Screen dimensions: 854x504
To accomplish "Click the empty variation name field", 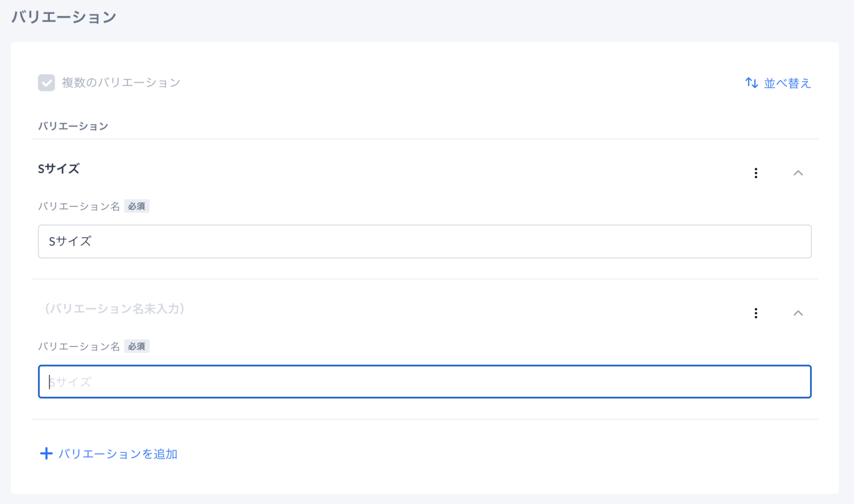I will (425, 382).
